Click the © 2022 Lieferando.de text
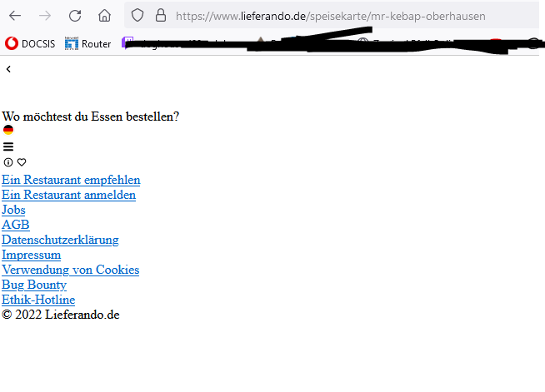This screenshot has width=545, height=392. tap(61, 315)
